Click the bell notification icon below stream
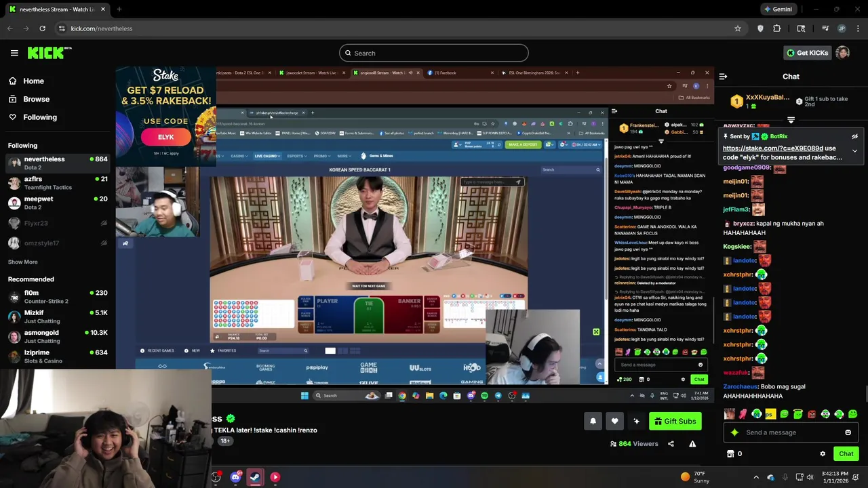 593,422
